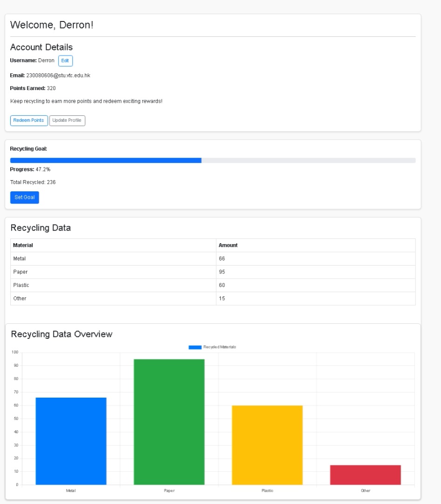Click the Recycling Data Overview heading
This screenshot has width=441, height=504.
[62, 334]
